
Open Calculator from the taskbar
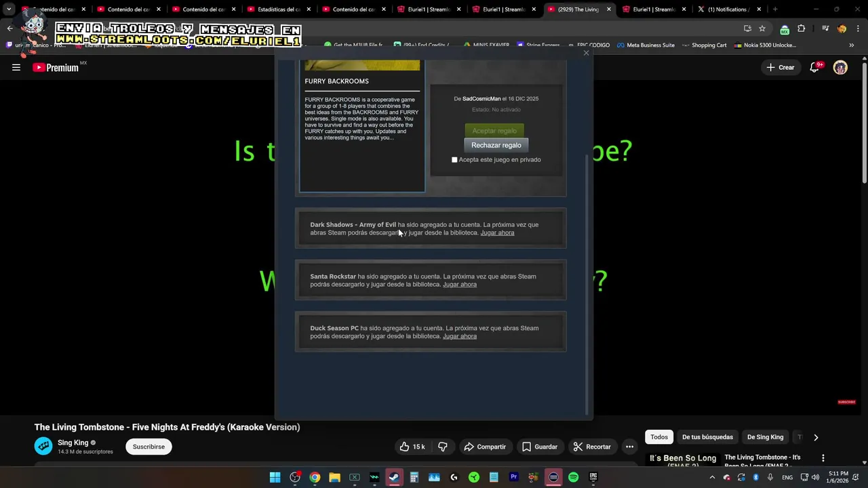414,477
